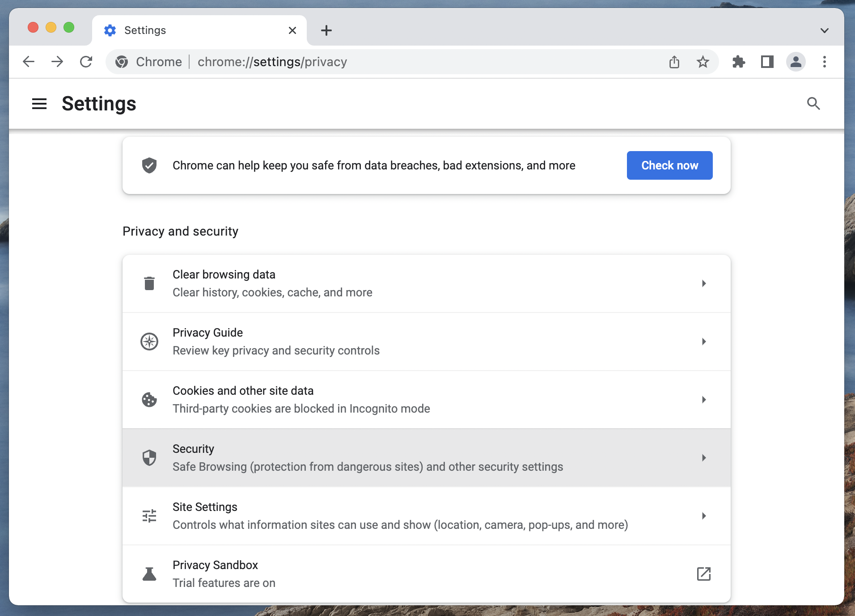This screenshot has width=855, height=616.
Task: Click the Privacy Guide compass icon
Action: (149, 342)
